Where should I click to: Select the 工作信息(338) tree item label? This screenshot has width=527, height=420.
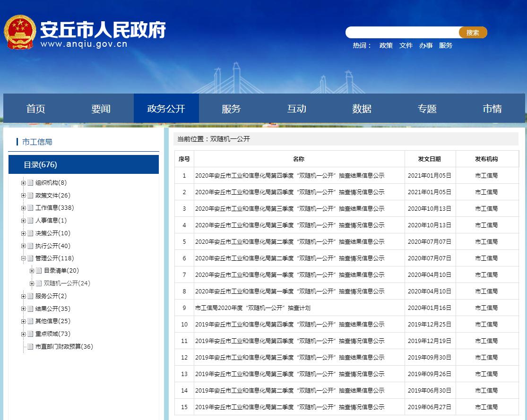point(54,208)
